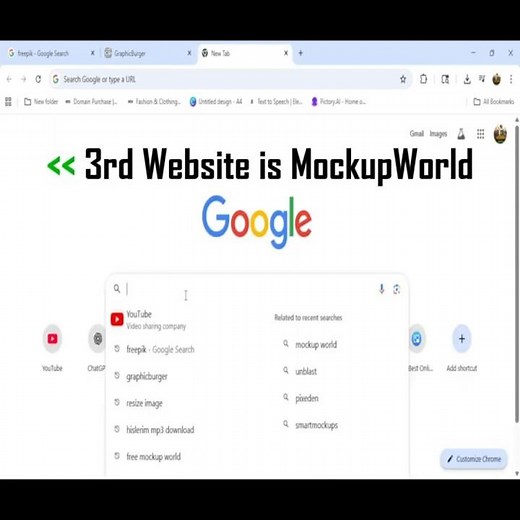Open a new browser tab with plus
Image resolution: width=520 pixels, height=520 pixels.
pos(301,53)
